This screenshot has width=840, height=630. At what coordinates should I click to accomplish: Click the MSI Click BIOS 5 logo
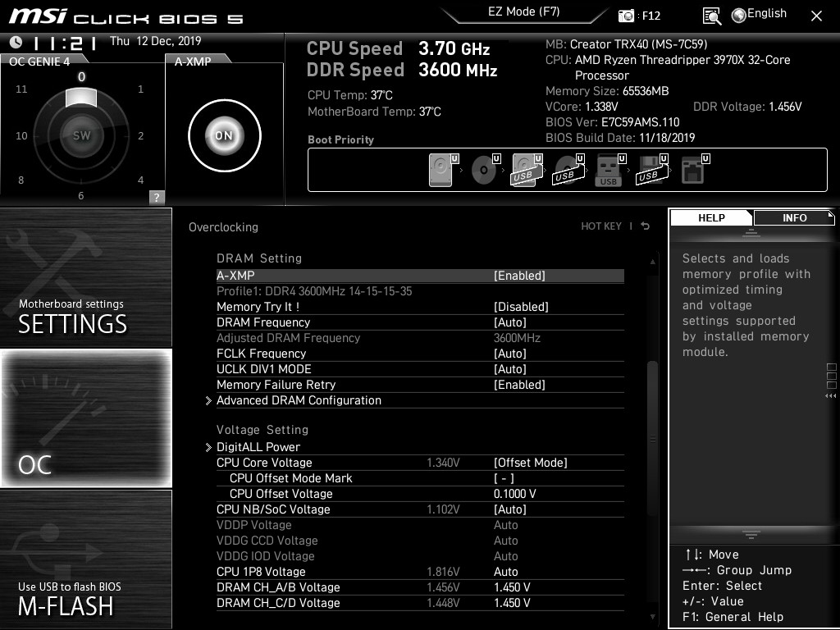click(x=126, y=16)
